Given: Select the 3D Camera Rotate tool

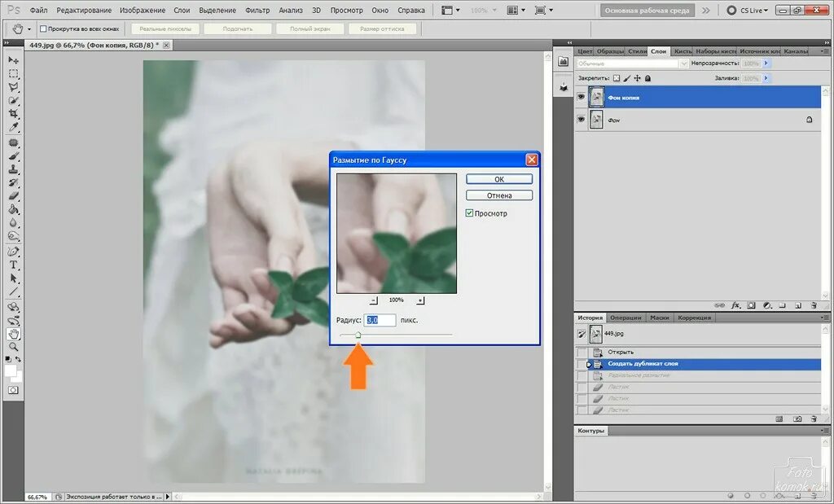Looking at the screenshot, I should pyautogui.click(x=13, y=321).
